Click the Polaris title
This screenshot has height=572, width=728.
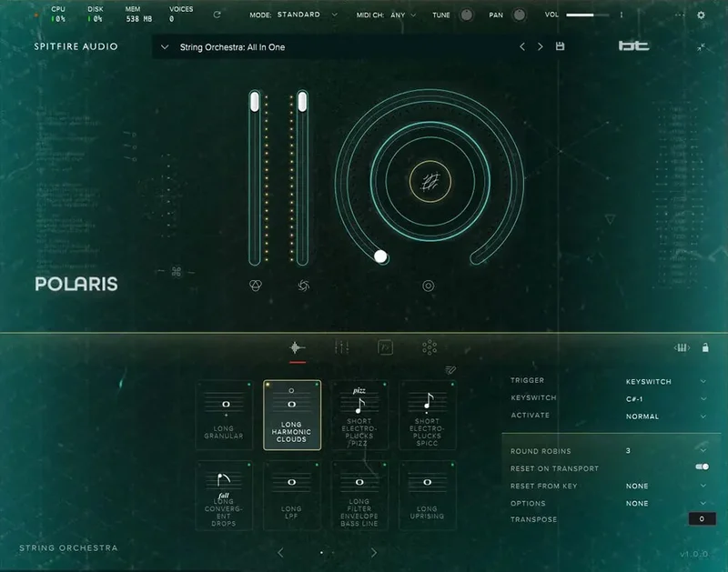76,284
